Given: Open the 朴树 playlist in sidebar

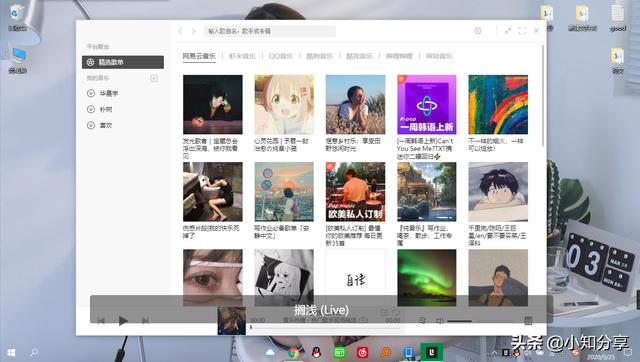Looking at the screenshot, I should pyautogui.click(x=123, y=109).
